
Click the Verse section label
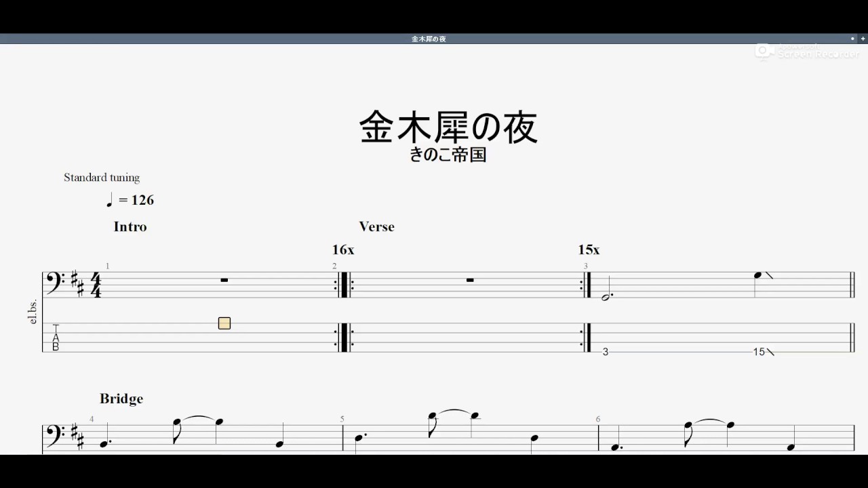pyautogui.click(x=377, y=226)
